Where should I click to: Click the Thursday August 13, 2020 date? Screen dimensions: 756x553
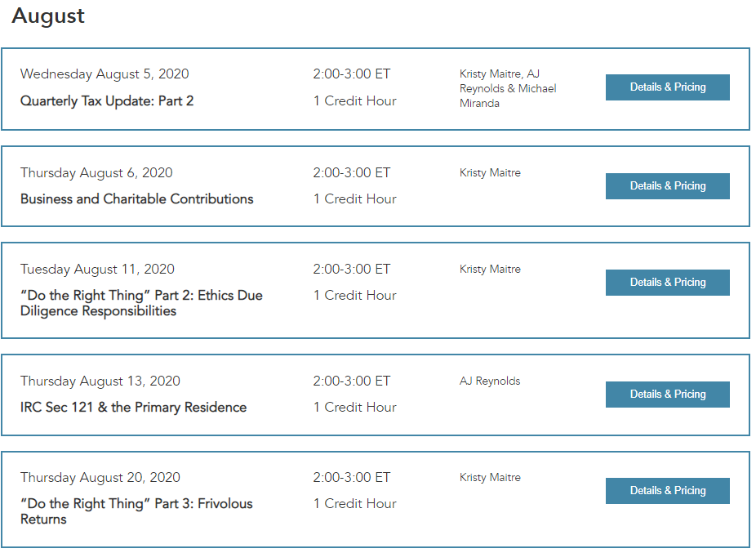(x=100, y=381)
